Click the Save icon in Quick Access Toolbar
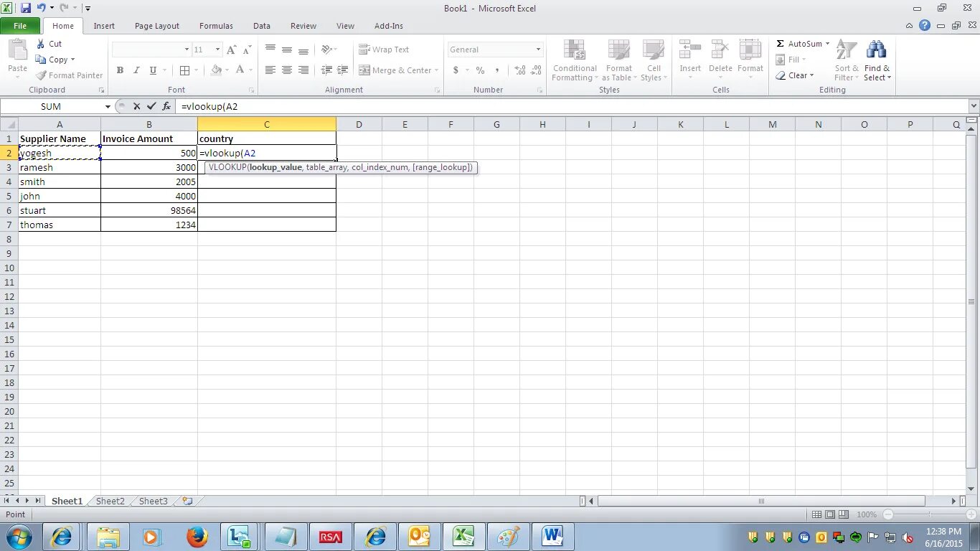The image size is (980, 551). pos(26,8)
